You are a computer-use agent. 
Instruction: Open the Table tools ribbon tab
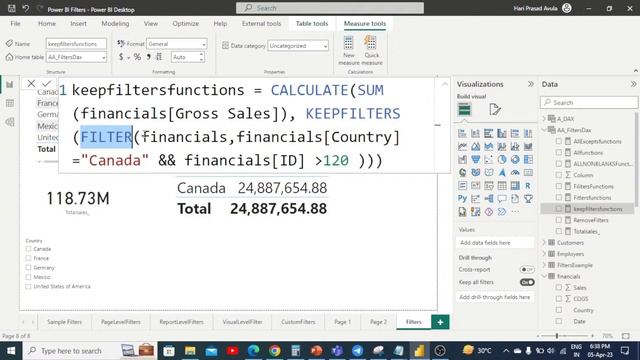312,24
